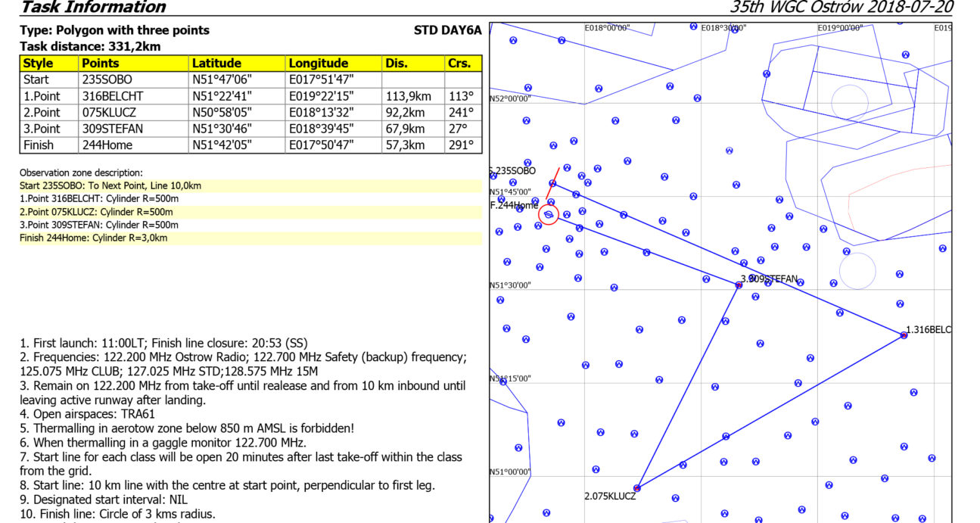Select the S.235SOBO start point marker
This screenshot has width=980, height=523.
(552, 183)
